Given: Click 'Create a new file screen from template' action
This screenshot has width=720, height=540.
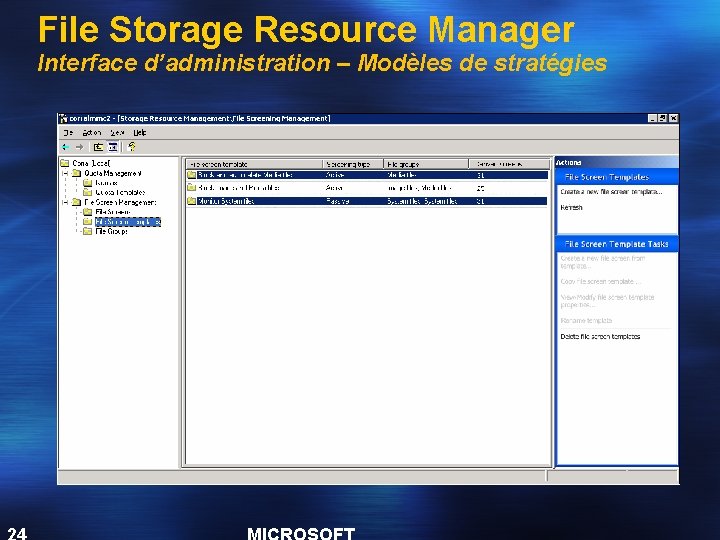Looking at the screenshot, I should click(603, 262).
